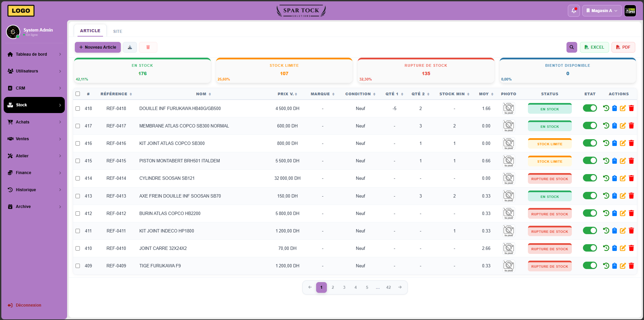Switch to the SITE tab
This screenshot has width=644, height=320.
[x=117, y=32]
